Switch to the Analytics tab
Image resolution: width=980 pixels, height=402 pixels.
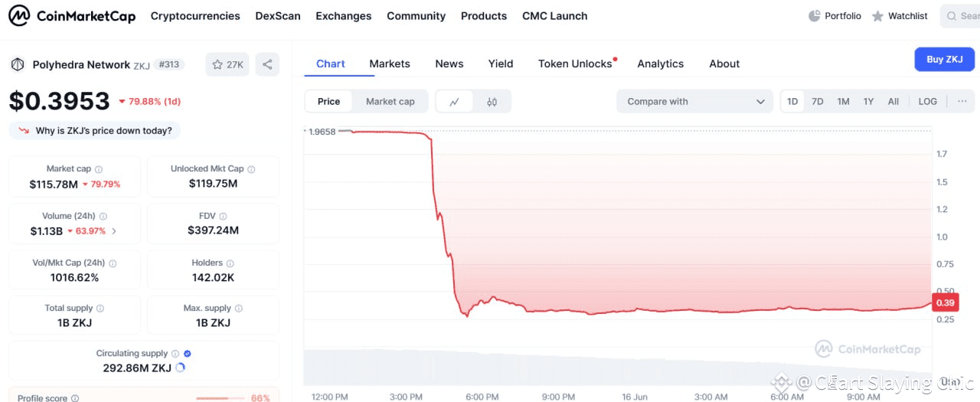pos(661,64)
